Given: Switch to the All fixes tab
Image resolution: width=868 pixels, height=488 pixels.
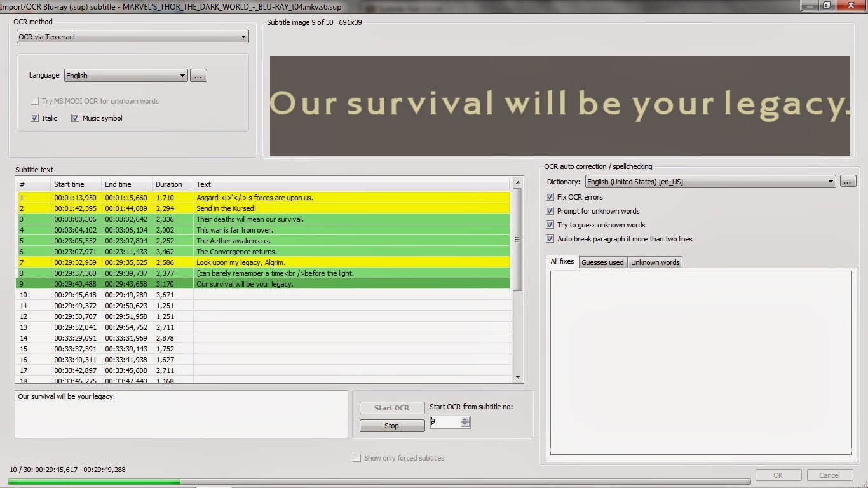Looking at the screenshot, I should (x=562, y=261).
